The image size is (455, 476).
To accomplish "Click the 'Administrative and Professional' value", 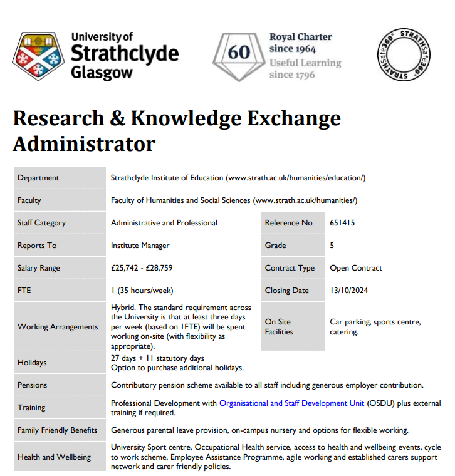I will [x=164, y=223].
